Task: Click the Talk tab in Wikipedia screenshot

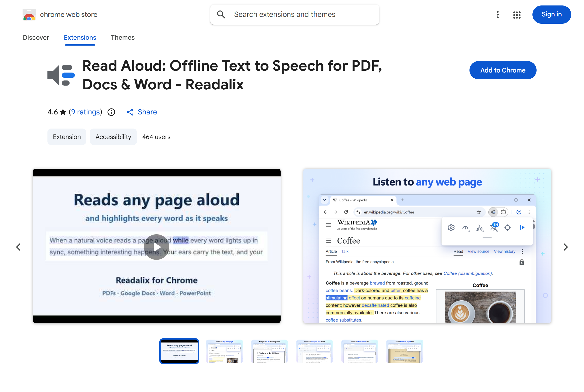Action: [345, 251]
